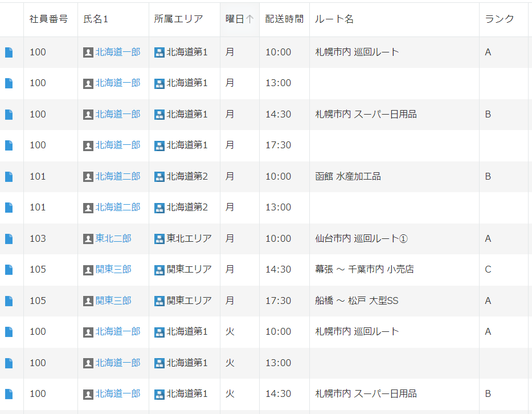The width and height of the screenshot is (532, 414).
Task: Click user avatar icon beside 北海道一郎 in 月 10:00 row
Action: [88, 52]
